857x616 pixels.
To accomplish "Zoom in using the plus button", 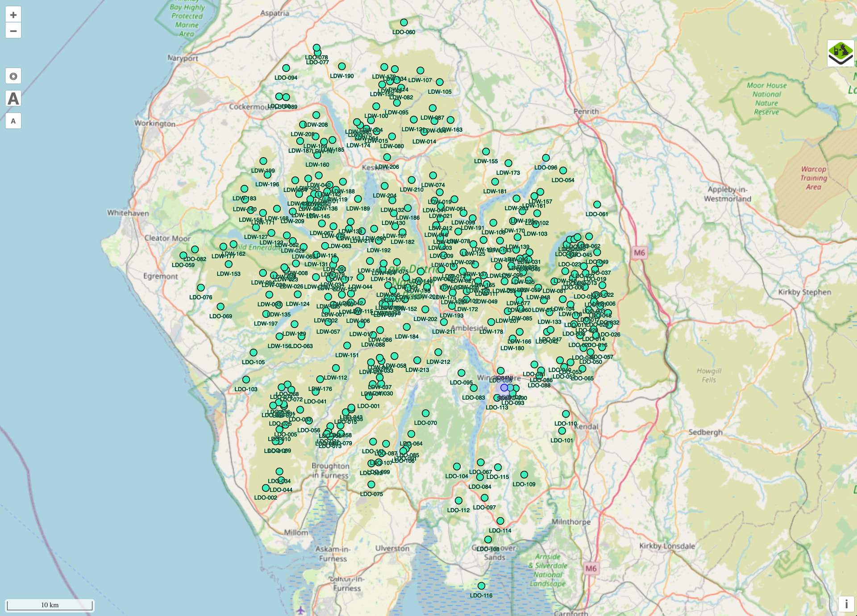I will [x=13, y=15].
